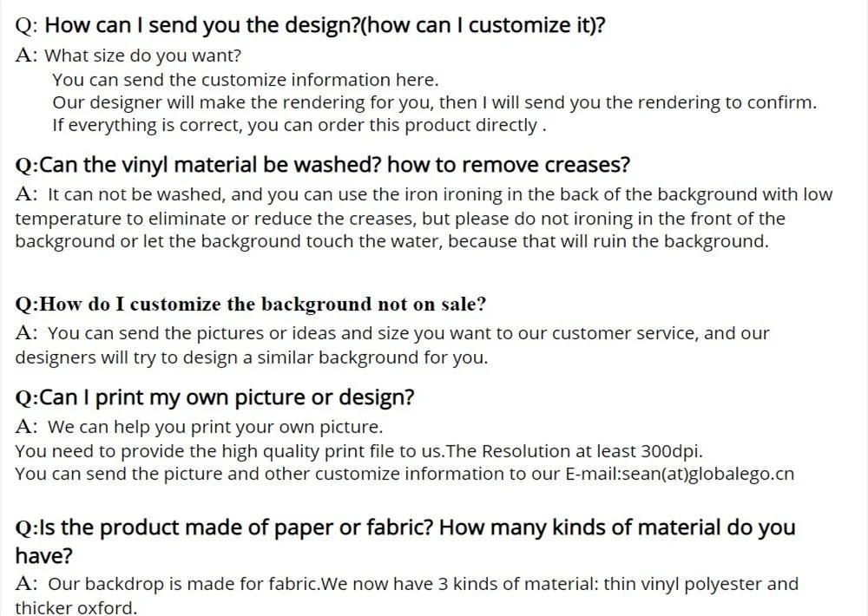Click 'You can send the customize information here.'
Screen dimensions: 868x616
[246, 80]
